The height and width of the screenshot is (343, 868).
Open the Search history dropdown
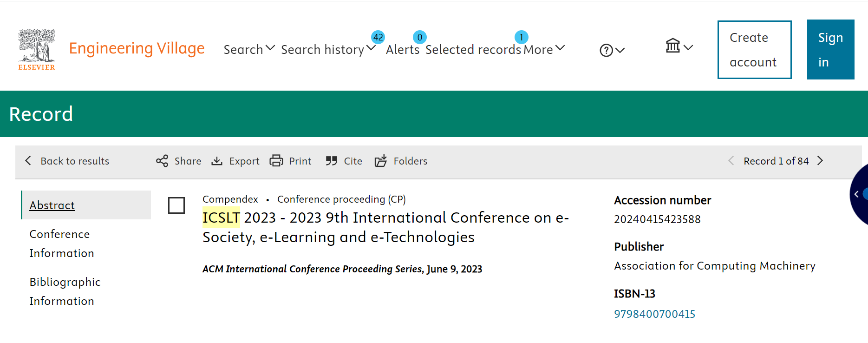pyautogui.click(x=328, y=49)
